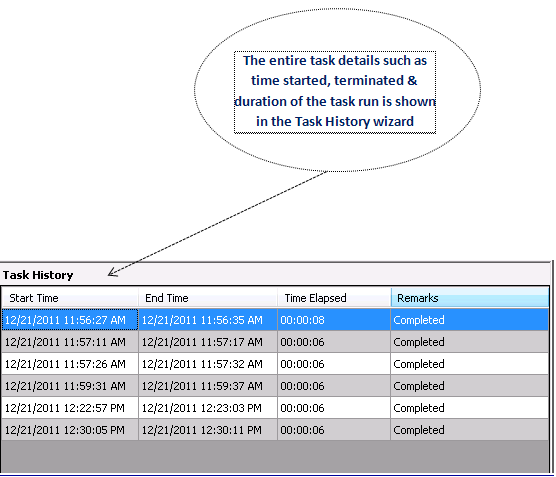Click the 00:00:08 time elapsed cell
Image resolution: width=556 pixels, height=477 pixels.
(x=334, y=320)
